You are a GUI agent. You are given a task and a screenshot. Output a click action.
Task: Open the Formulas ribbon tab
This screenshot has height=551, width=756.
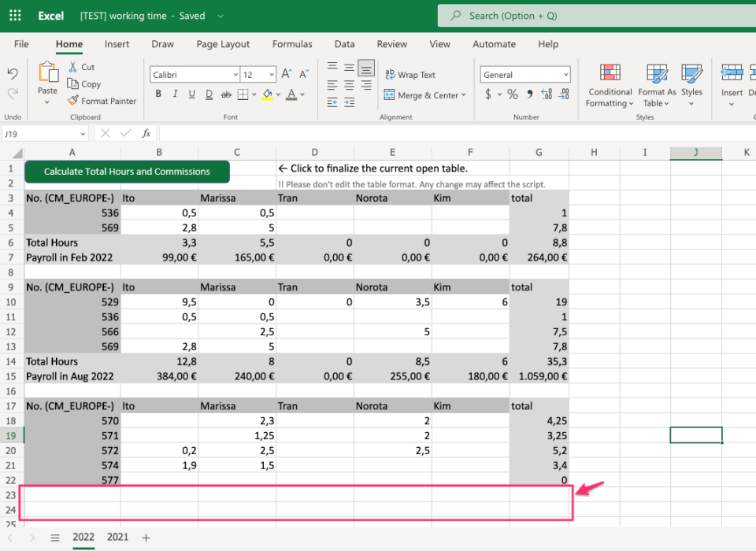[x=292, y=44]
